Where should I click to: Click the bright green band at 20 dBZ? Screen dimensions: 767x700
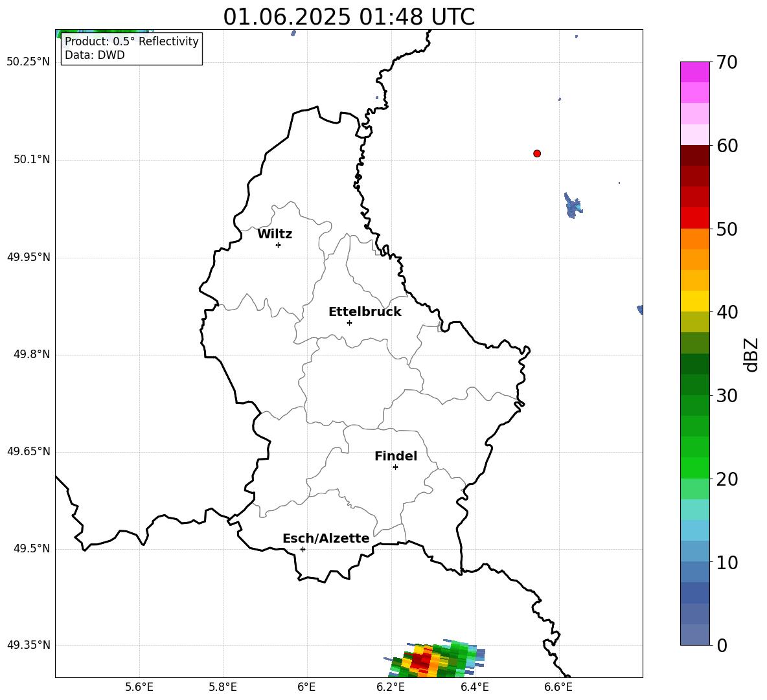[x=694, y=468]
